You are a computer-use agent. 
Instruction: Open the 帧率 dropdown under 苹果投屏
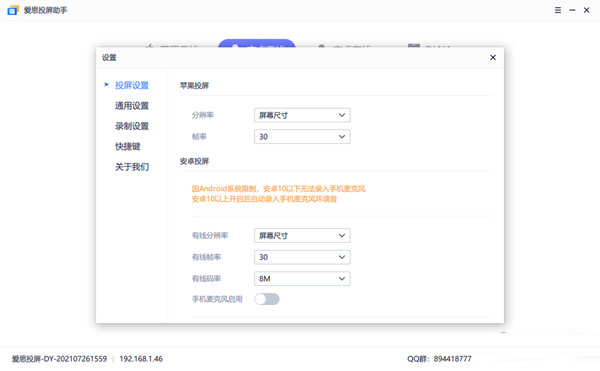coord(302,137)
